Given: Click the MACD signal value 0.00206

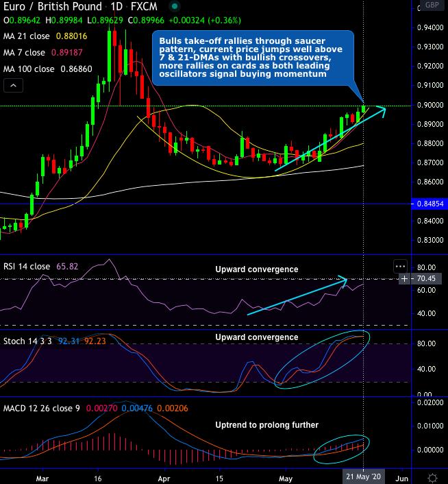Looking at the screenshot, I should [x=173, y=409].
